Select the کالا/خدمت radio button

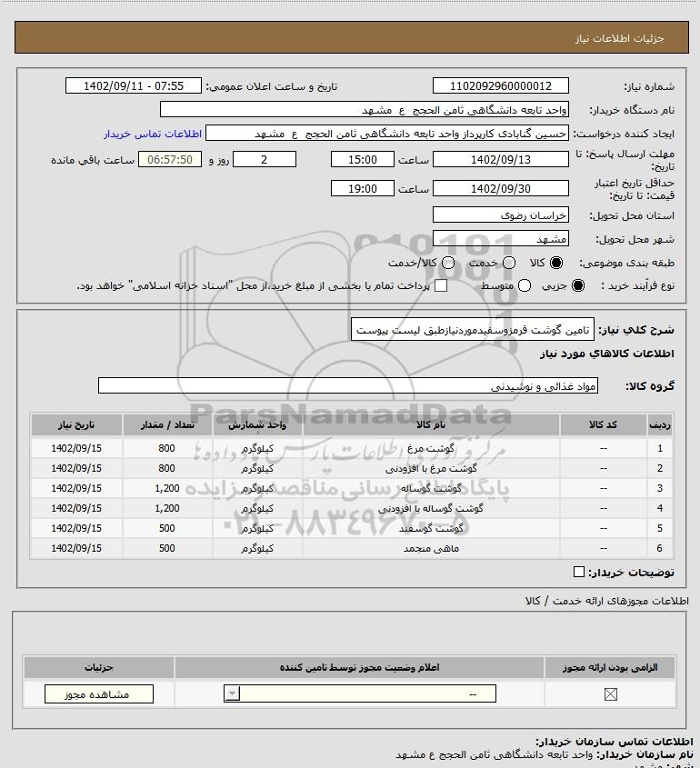click(x=447, y=263)
